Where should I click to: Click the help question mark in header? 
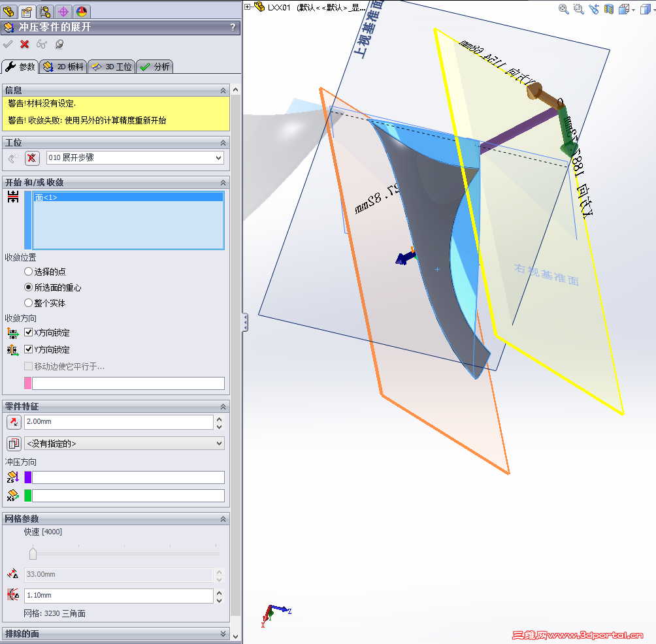pos(233,27)
